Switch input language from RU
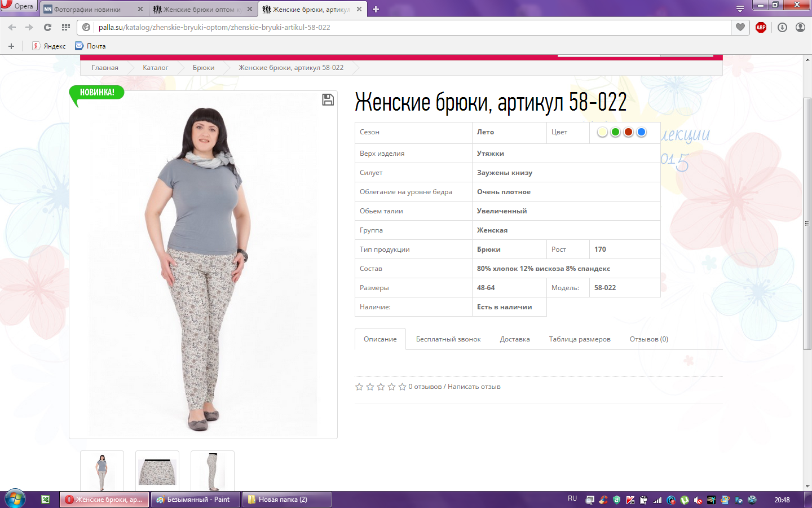The image size is (812, 508). [x=572, y=499]
